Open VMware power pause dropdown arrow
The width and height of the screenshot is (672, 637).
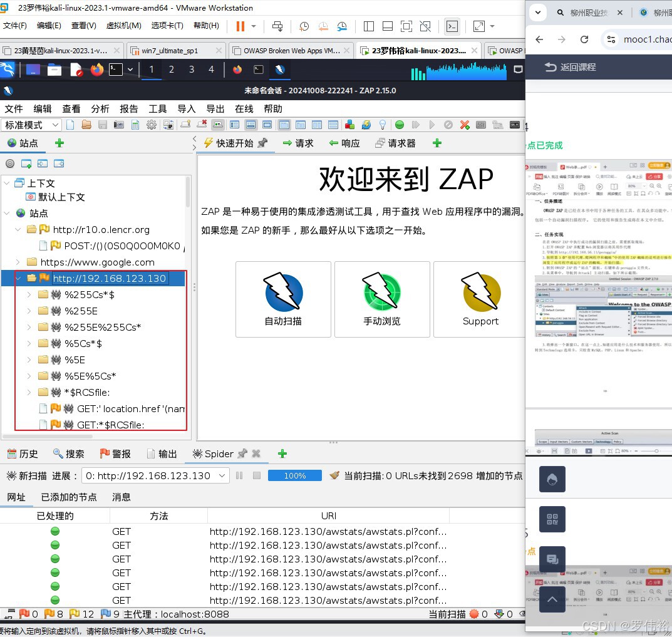pos(254,26)
